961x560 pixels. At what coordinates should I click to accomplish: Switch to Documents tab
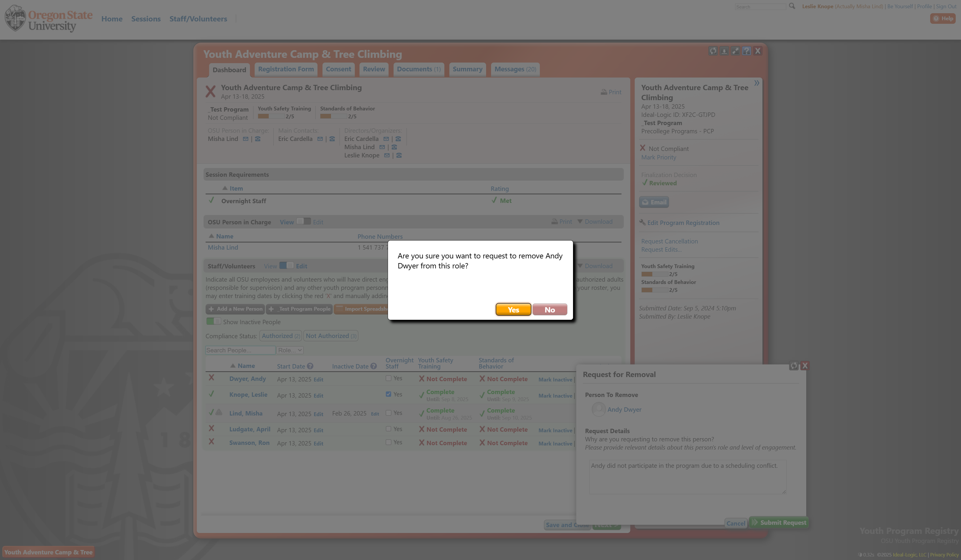pyautogui.click(x=418, y=69)
